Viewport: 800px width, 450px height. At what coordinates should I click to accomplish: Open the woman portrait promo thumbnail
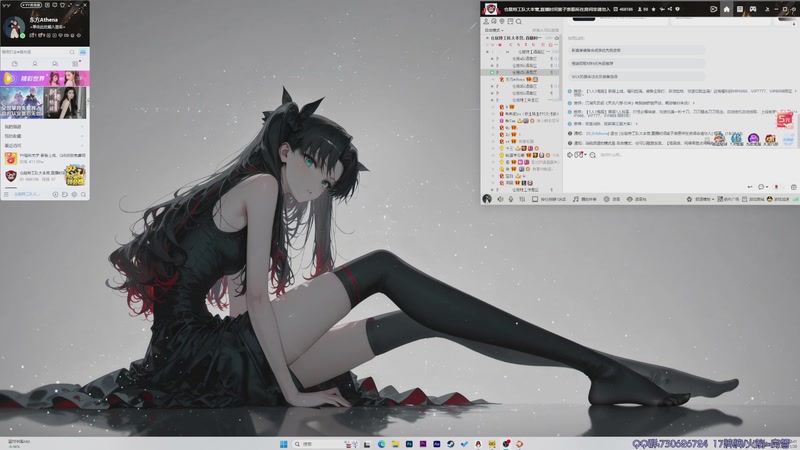[65, 102]
